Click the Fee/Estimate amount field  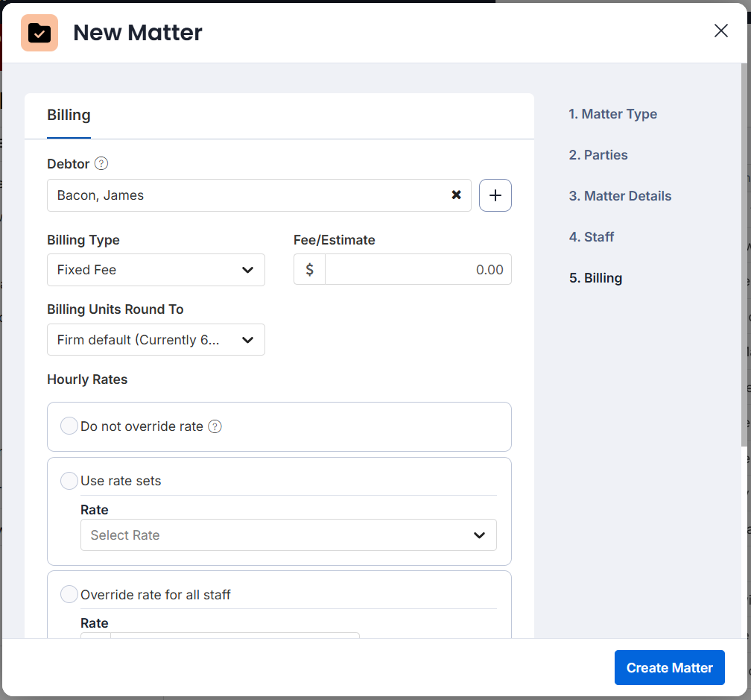(x=418, y=270)
